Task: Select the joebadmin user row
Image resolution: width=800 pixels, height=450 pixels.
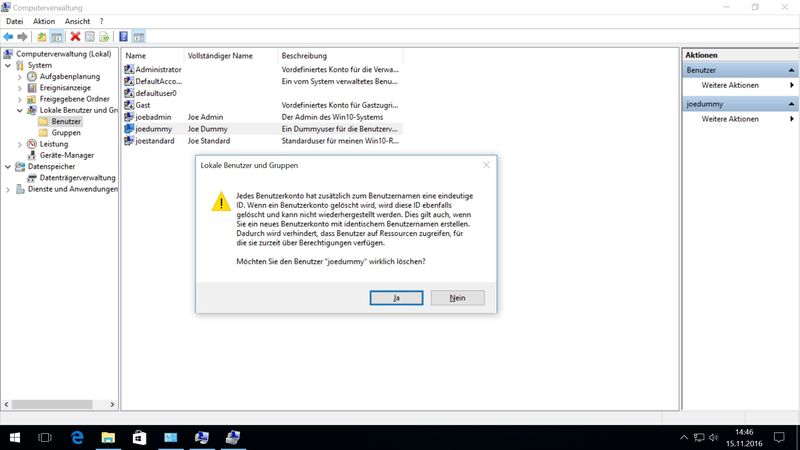Action: coord(263,117)
